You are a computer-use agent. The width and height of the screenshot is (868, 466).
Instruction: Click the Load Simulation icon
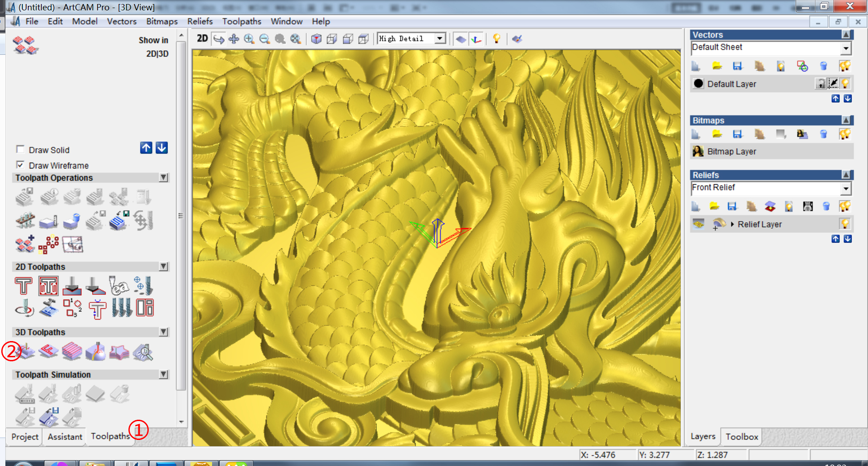[x=49, y=417]
